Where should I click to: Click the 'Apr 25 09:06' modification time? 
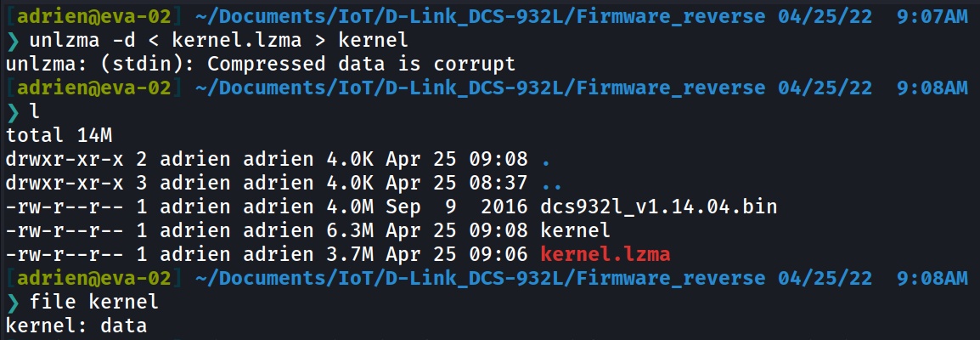(456, 253)
